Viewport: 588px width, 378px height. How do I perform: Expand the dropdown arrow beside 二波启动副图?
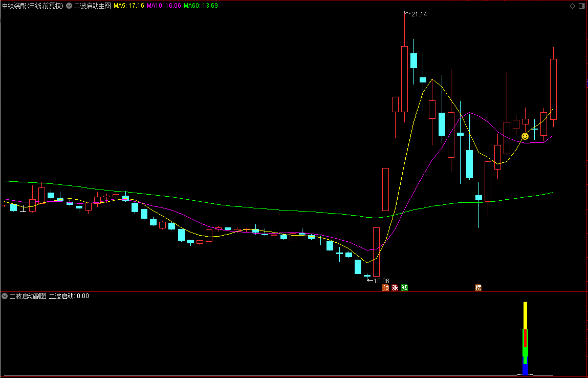5,296
